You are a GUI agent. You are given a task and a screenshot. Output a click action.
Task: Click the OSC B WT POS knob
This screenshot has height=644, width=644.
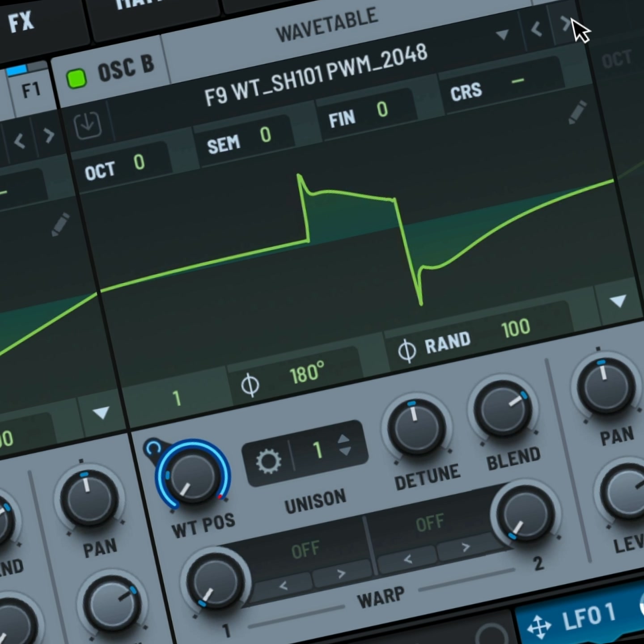193,476
